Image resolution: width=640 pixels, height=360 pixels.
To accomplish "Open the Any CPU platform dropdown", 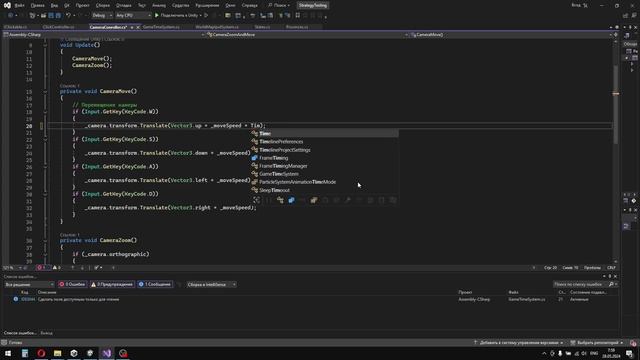I will (133, 16).
